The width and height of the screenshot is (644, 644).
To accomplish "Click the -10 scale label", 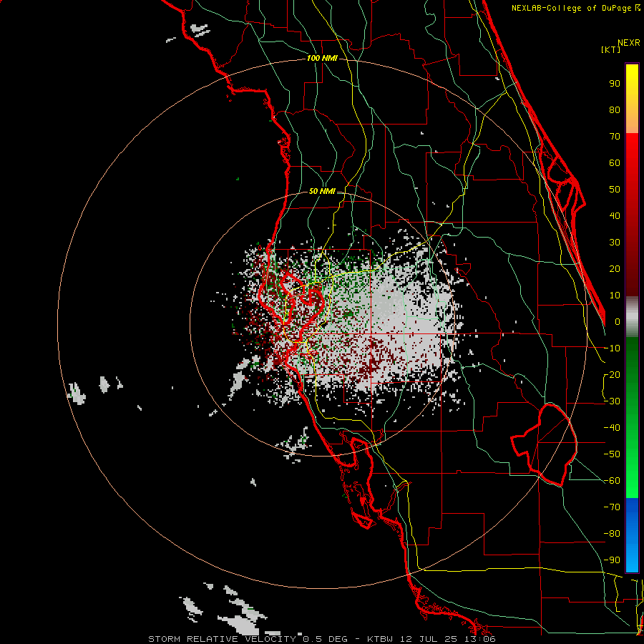I will (x=612, y=348).
